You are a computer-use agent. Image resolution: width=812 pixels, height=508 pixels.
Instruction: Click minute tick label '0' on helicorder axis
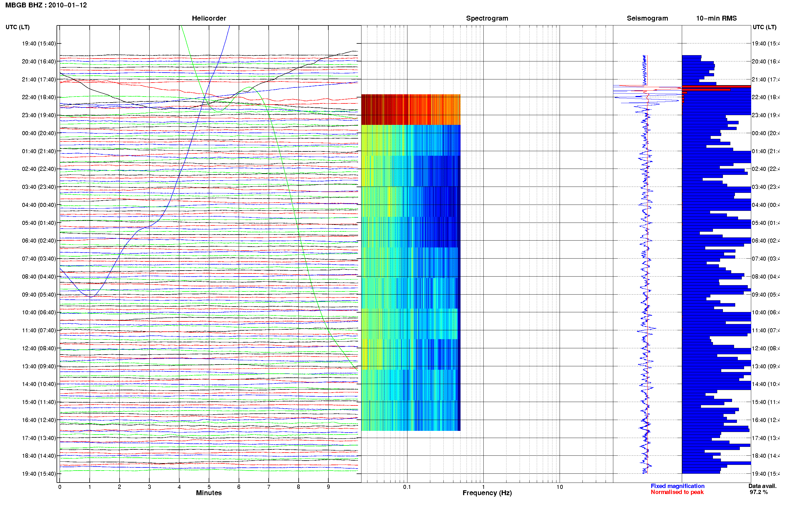coord(60,487)
